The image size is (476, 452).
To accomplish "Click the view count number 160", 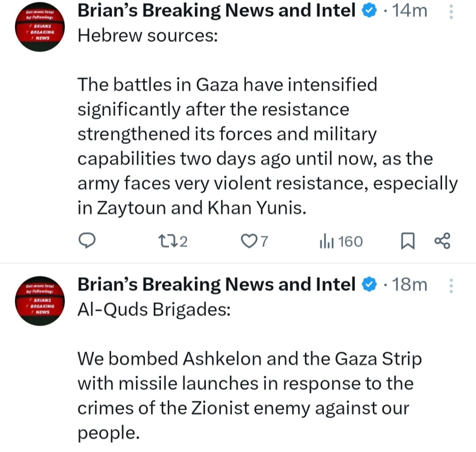I will point(350,242).
